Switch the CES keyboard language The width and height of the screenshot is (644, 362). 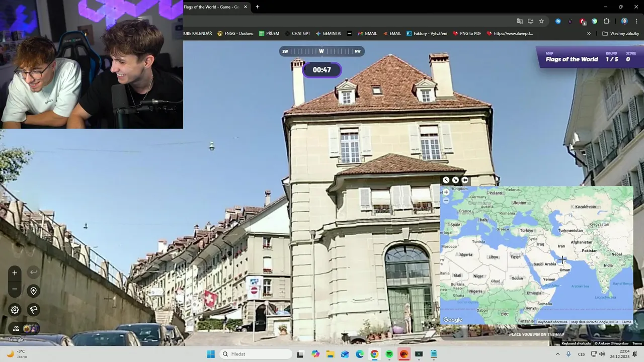click(x=582, y=354)
